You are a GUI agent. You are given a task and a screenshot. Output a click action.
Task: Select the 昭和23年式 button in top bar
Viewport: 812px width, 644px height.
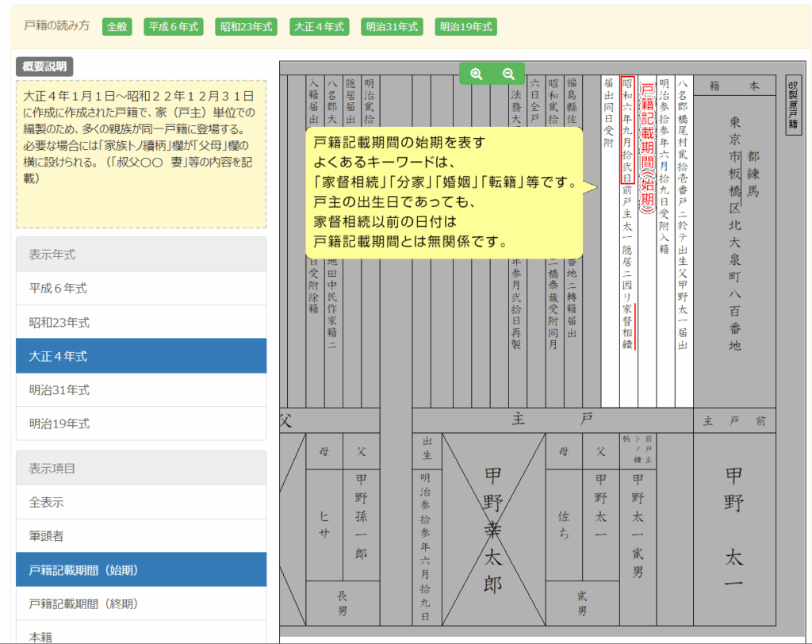pyautogui.click(x=247, y=26)
